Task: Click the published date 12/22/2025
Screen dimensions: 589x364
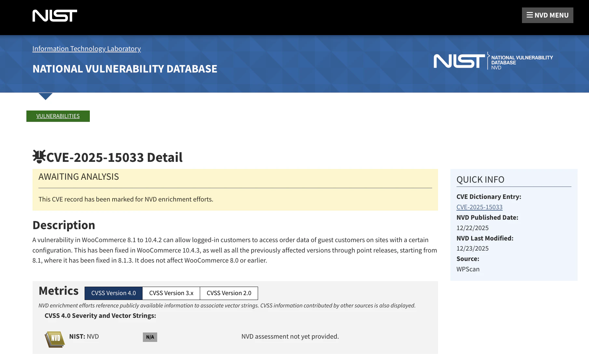Action: click(x=473, y=228)
